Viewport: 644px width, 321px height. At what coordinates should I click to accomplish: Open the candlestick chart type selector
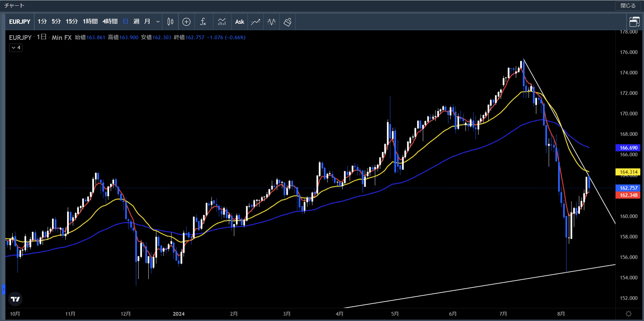[170, 22]
